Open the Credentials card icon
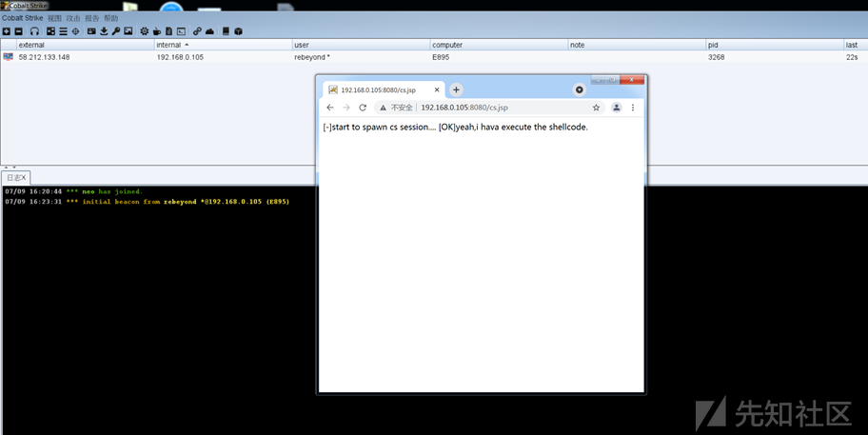Viewport: 868px width, 435px height. 91,31
